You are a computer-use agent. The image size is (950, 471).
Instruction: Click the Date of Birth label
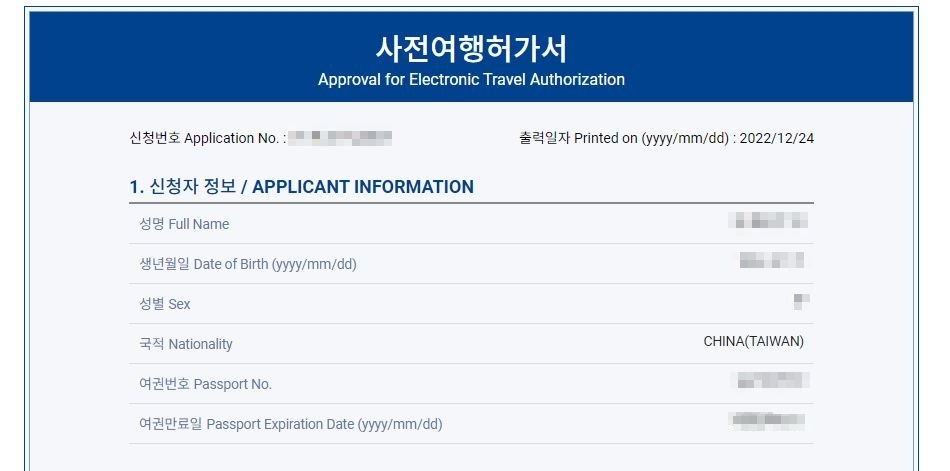click(x=248, y=264)
